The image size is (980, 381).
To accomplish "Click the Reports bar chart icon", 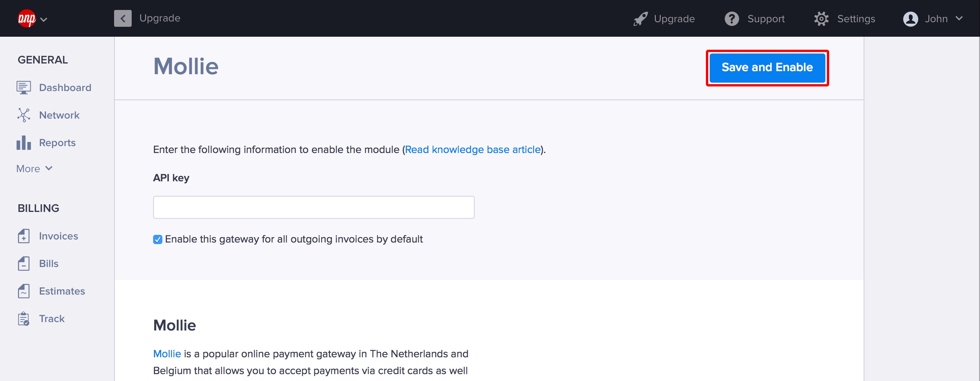I will [x=23, y=143].
